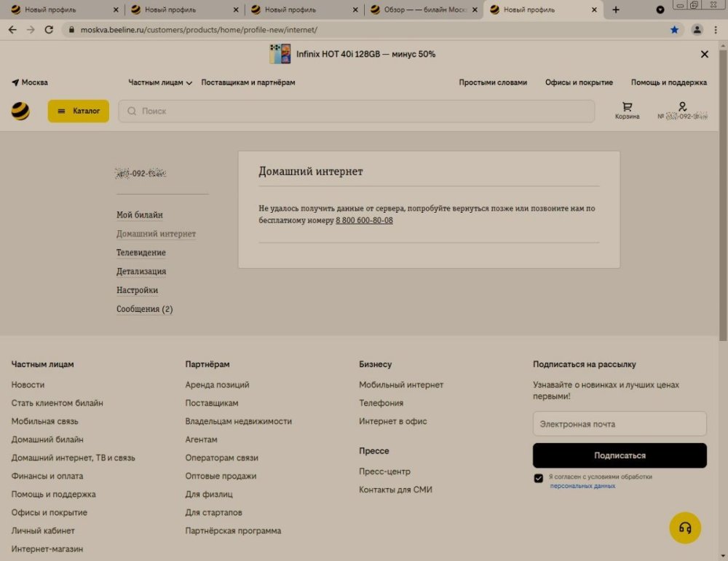Click the Beeline bee logo

[20, 111]
